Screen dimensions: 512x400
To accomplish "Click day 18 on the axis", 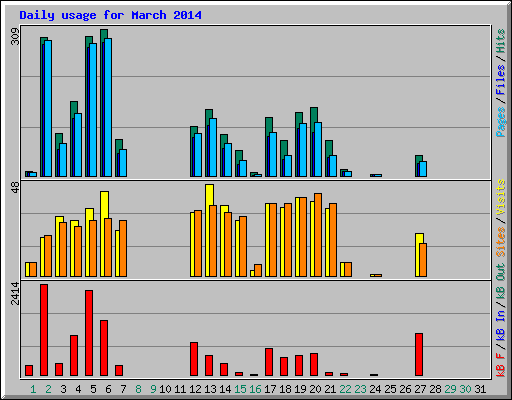I will click(x=285, y=389).
